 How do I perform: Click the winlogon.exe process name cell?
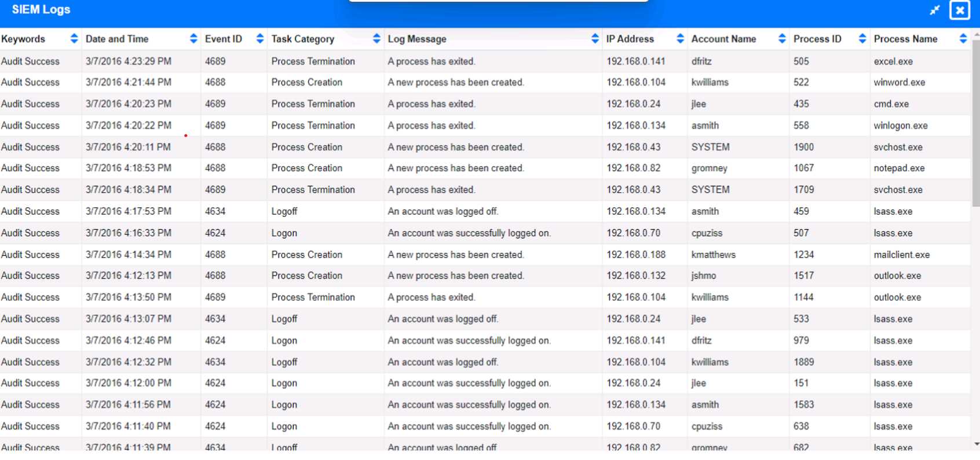tap(900, 126)
